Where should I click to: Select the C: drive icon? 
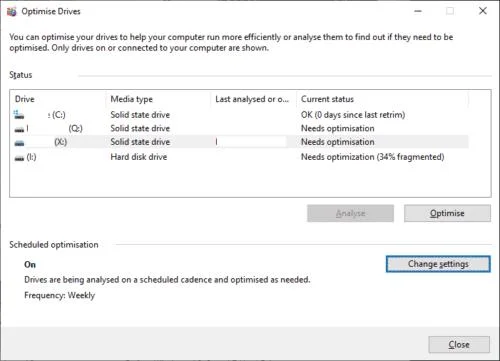pyautogui.click(x=19, y=115)
